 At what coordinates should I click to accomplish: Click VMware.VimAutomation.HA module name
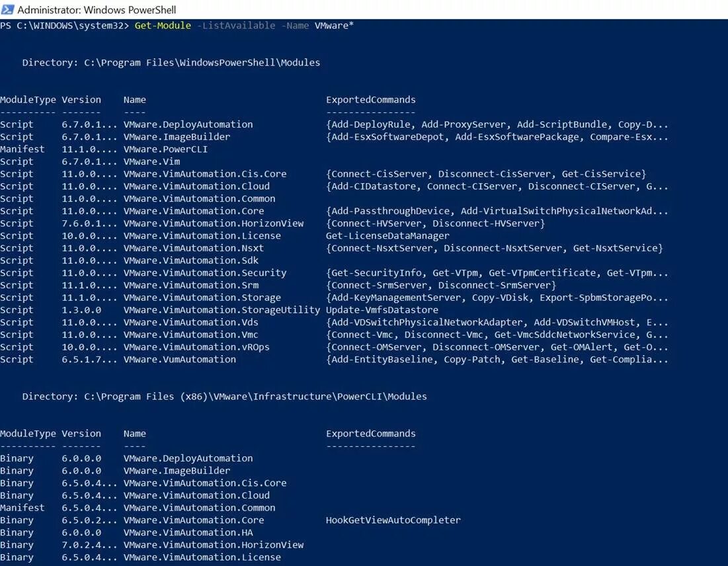pyautogui.click(x=188, y=532)
